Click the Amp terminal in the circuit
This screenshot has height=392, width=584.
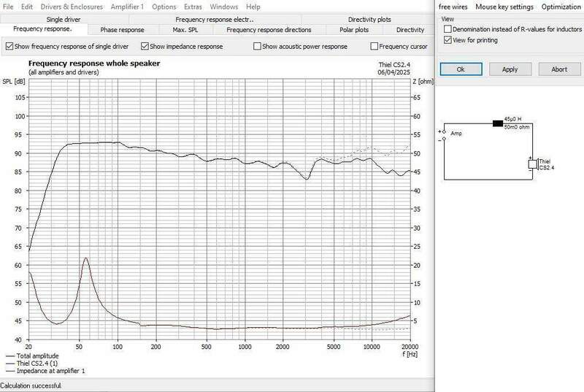pyautogui.click(x=443, y=134)
